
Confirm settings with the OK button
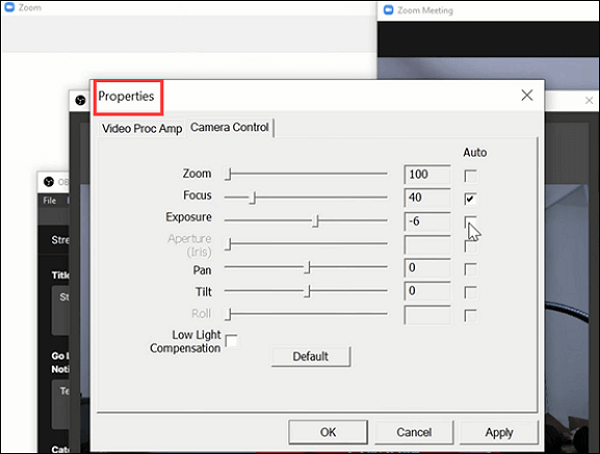point(328,432)
